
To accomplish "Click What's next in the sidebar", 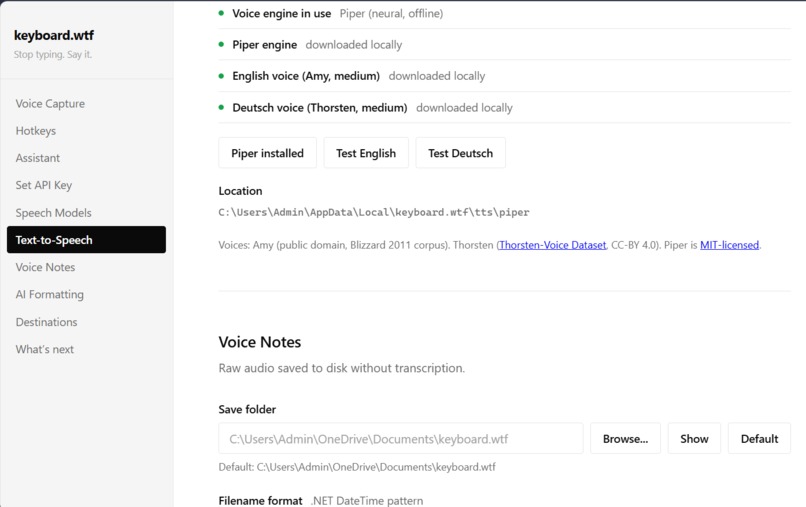I will [45, 349].
